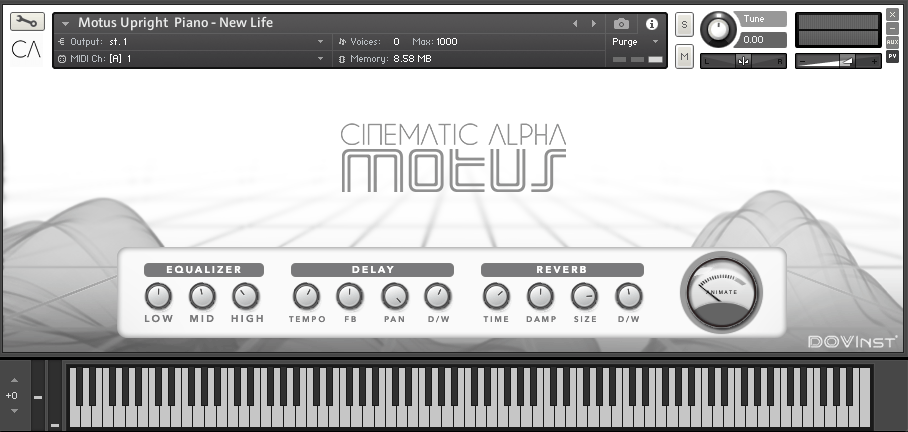
Task: Go to previous instrument preset arrow
Action: [x=575, y=24]
